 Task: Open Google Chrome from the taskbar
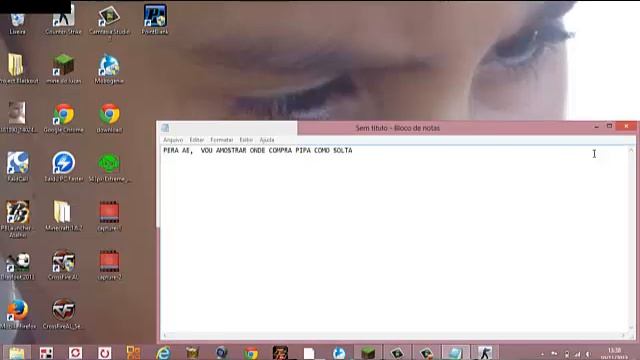coord(251,353)
